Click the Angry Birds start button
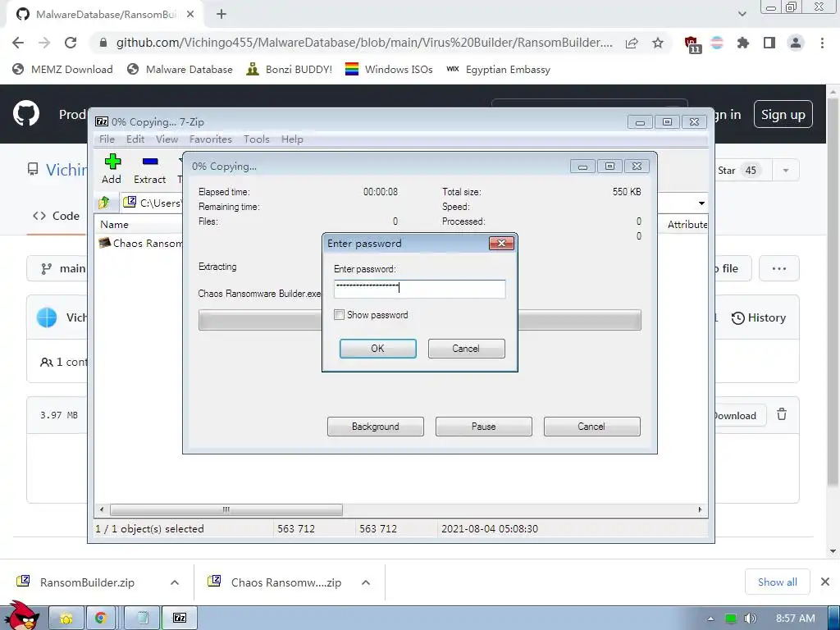Screen dimensions: 840x630 tap(21, 616)
